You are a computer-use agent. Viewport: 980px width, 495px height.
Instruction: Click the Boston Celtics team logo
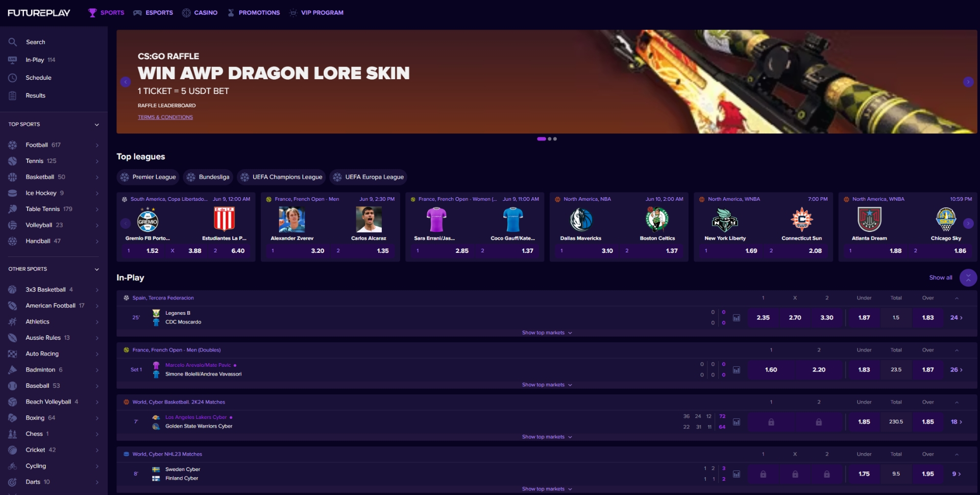click(x=657, y=220)
